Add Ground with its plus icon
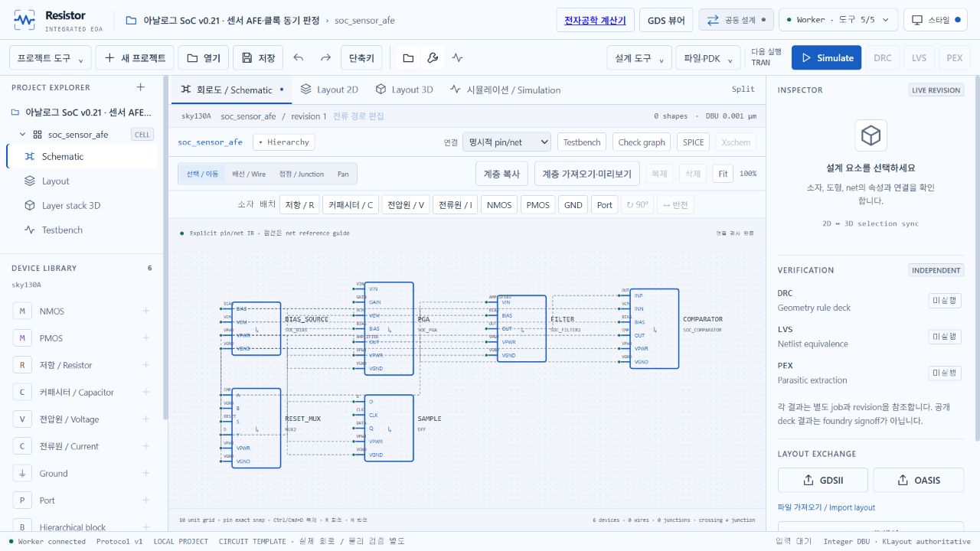Screen dimensions: 980x551 pos(145,474)
